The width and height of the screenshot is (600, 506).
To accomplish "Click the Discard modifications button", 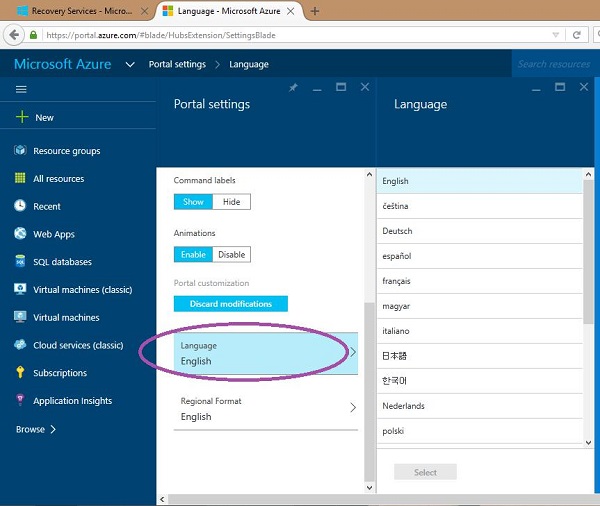I will (230, 304).
